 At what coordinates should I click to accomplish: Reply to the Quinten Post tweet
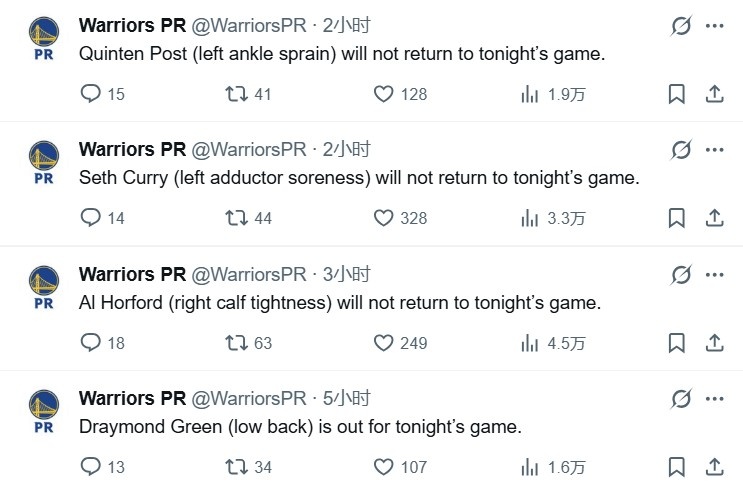click(91, 94)
